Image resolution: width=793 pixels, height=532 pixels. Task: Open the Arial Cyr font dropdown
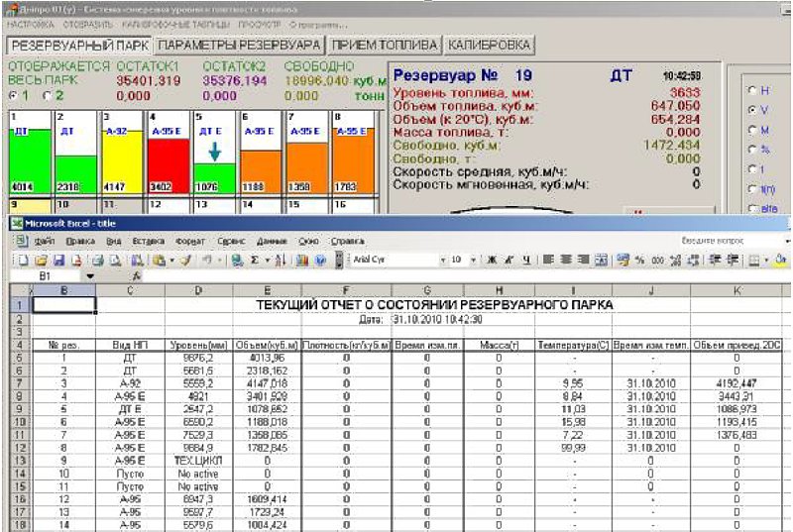pyautogui.click(x=443, y=261)
